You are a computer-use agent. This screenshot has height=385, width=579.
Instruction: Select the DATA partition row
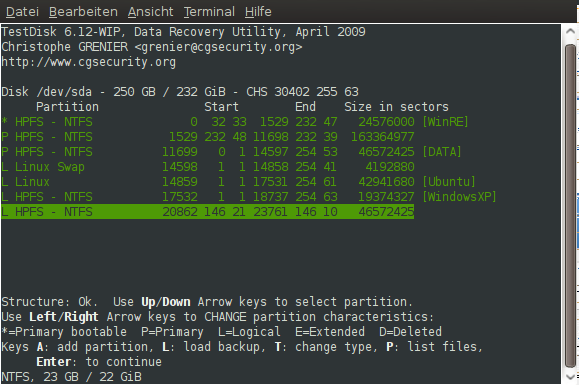(x=231, y=152)
